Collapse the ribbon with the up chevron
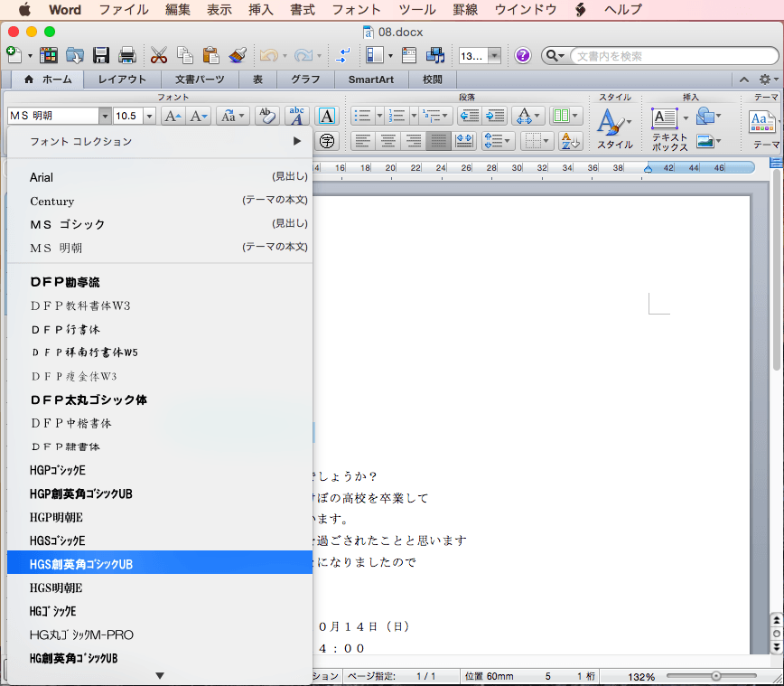 tap(744, 80)
